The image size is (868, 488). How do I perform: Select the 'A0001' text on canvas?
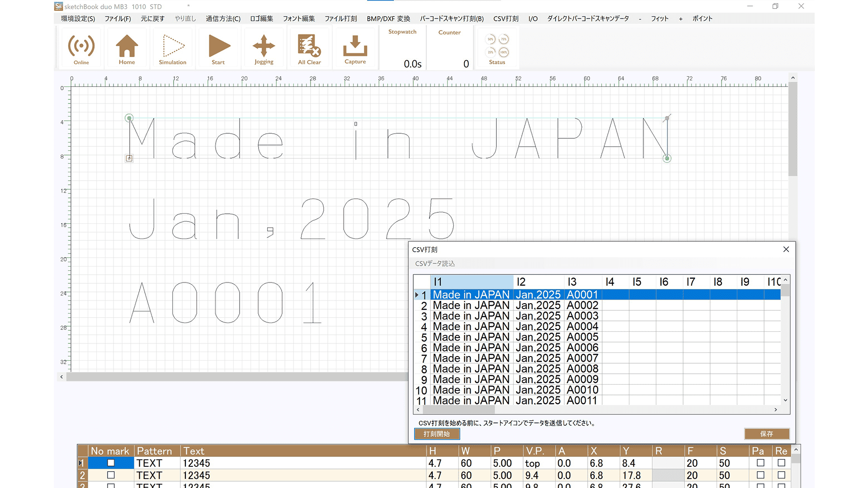tap(225, 302)
